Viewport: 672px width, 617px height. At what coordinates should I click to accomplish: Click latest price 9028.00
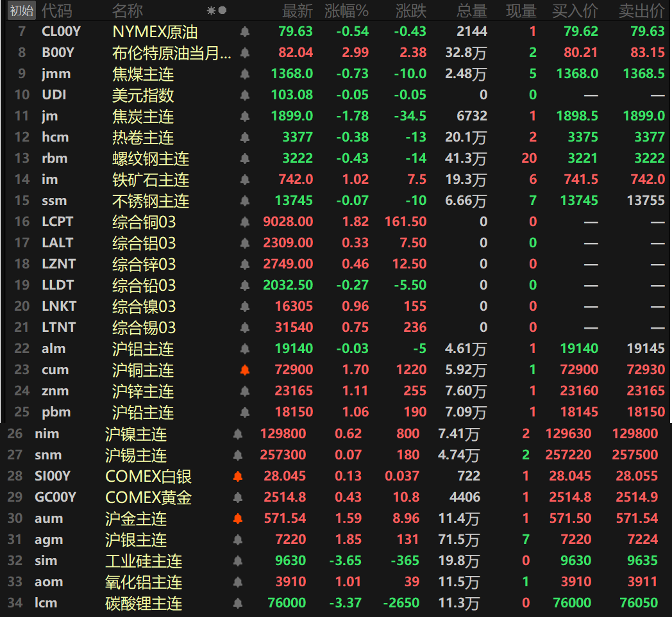click(x=288, y=222)
